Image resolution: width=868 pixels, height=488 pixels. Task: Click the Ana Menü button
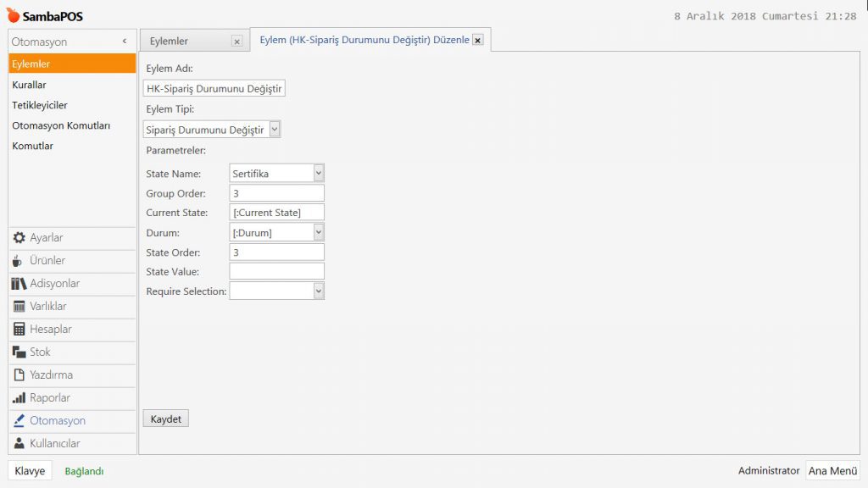point(832,471)
